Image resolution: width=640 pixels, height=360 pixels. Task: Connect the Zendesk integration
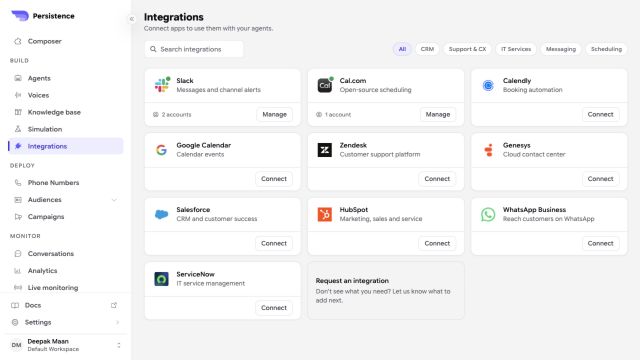[x=437, y=179]
